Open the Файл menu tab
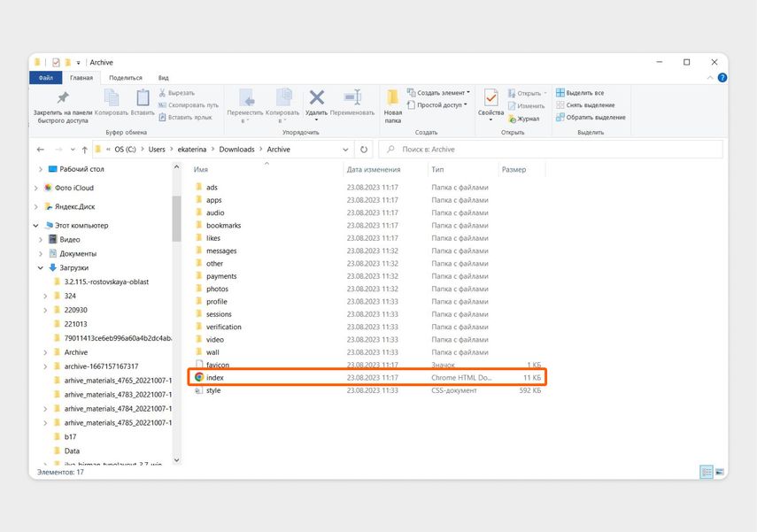Image resolution: width=757 pixels, height=532 pixels. pyautogui.click(x=46, y=78)
